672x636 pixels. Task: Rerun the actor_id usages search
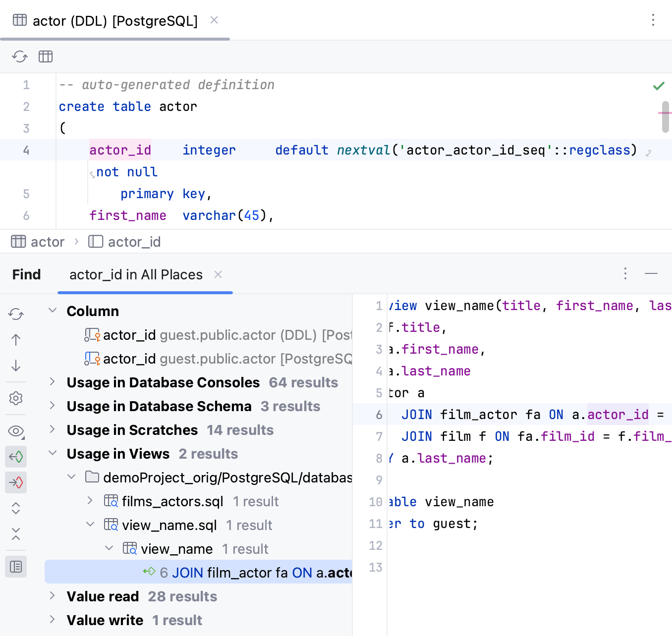click(15, 314)
